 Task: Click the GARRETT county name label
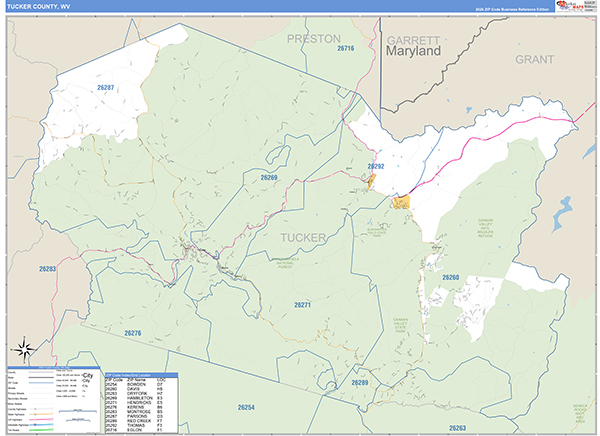pos(414,40)
